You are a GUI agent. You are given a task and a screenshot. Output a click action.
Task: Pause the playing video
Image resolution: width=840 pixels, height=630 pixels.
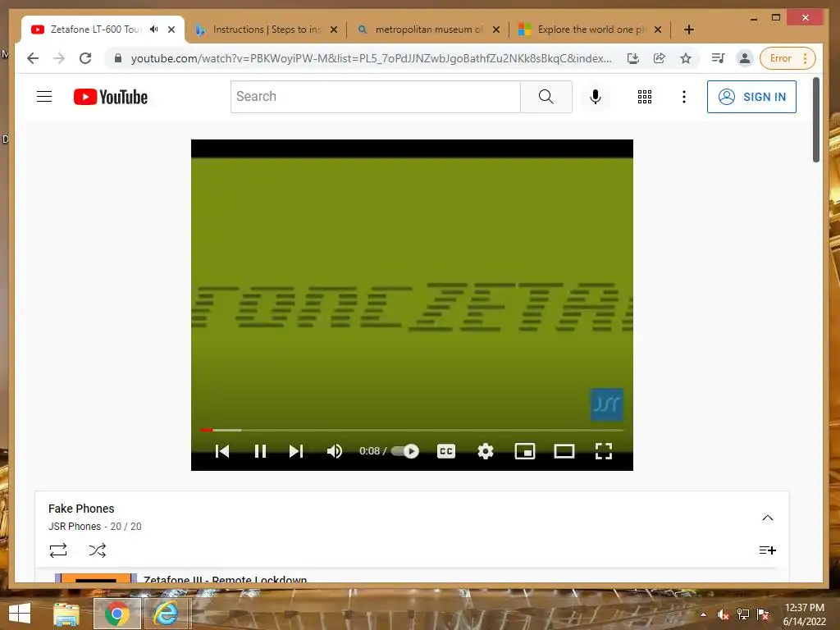pyautogui.click(x=260, y=451)
